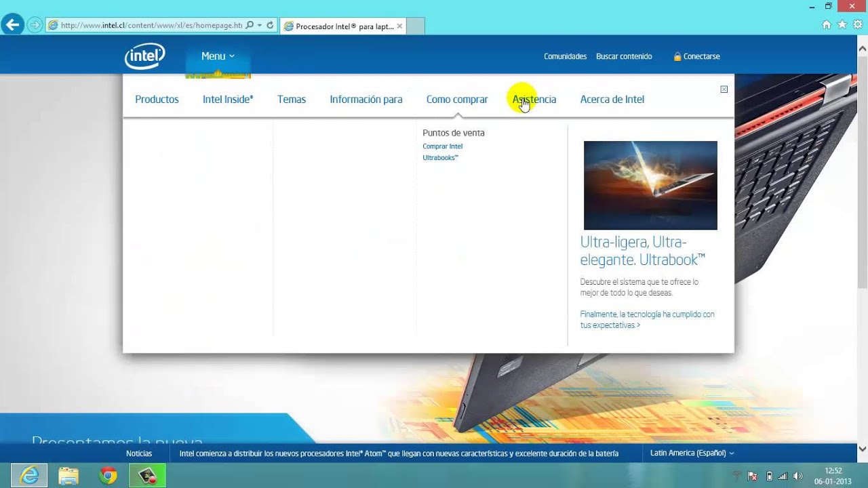Image resolution: width=868 pixels, height=488 pixels.
Task: Open the Intel Atom news headline
Action: pyautogui.click(x=399, y=453)
